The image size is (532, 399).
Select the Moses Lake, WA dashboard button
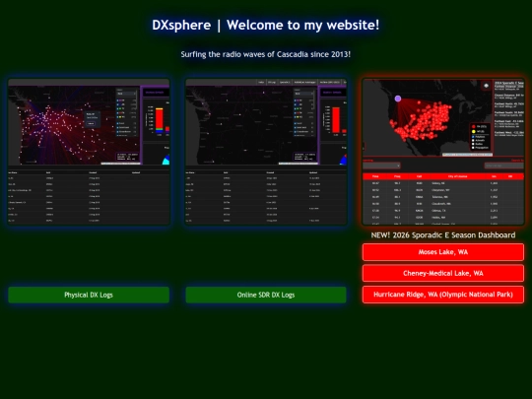click(x=443, y=252)
